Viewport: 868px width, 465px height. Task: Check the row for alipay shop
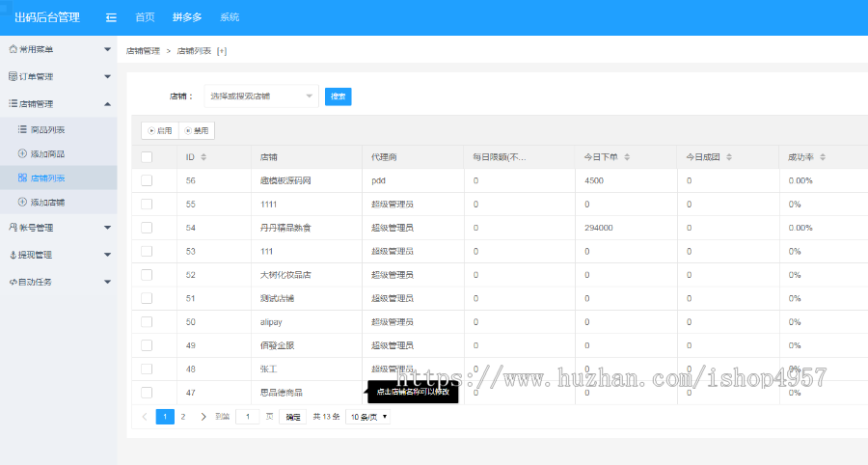pyautogui.click(x=147, y=321)
